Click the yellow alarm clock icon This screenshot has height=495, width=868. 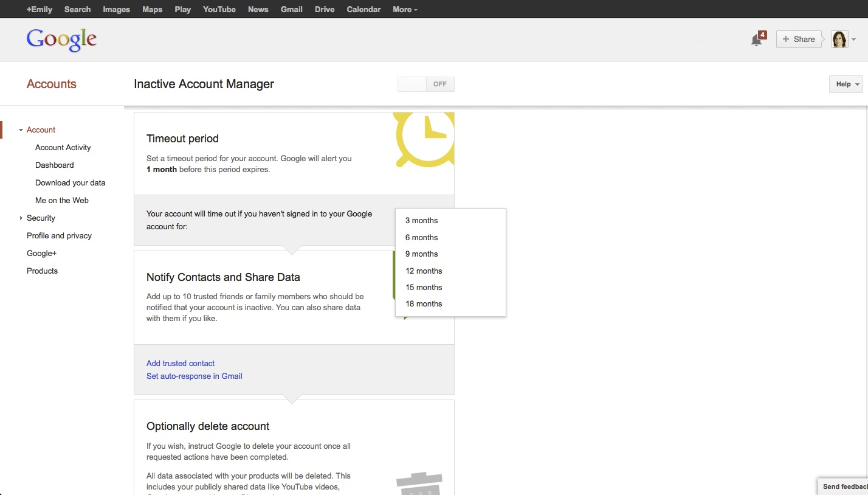pos(427,137)
